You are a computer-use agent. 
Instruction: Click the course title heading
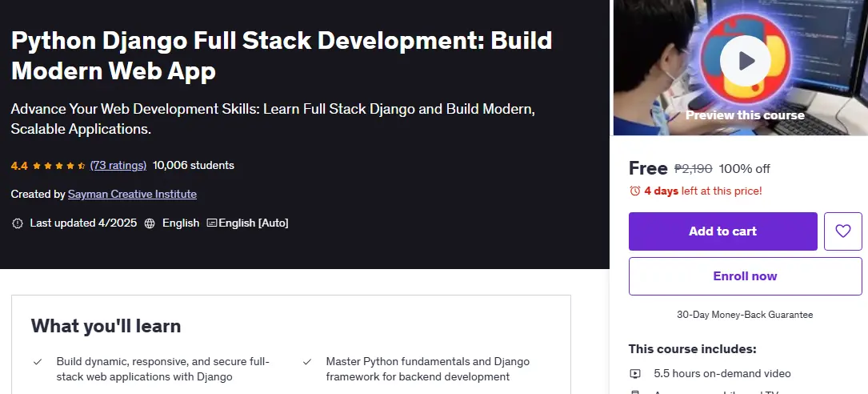click(x=282, y=55)
